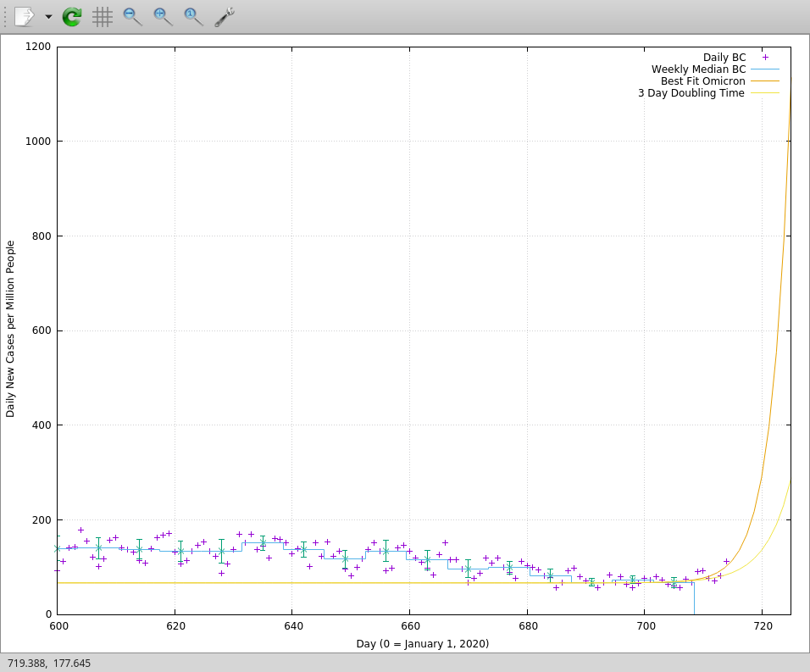Click the green replot refresh icon

(72, 17)
